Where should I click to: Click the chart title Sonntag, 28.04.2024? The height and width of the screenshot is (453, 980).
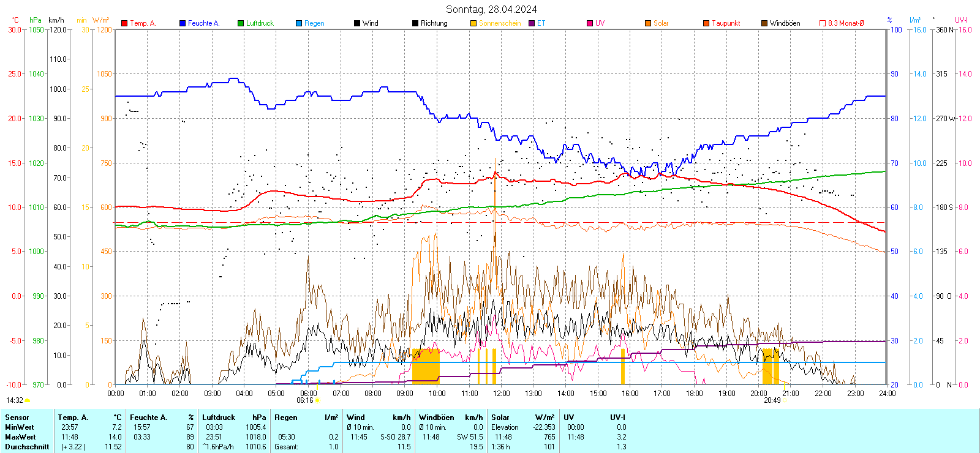pyautogui.click(x=491, y=9)
